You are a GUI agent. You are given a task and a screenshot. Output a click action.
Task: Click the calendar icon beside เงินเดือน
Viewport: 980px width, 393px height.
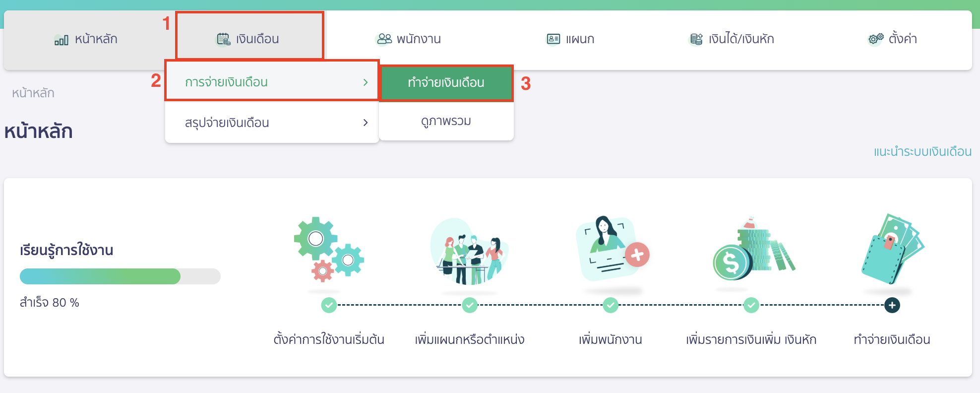pos(224,39)
